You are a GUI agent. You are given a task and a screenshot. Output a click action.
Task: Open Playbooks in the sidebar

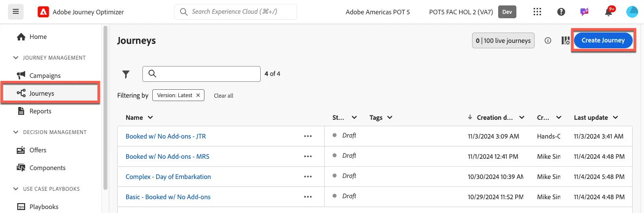tap(44, 207)
